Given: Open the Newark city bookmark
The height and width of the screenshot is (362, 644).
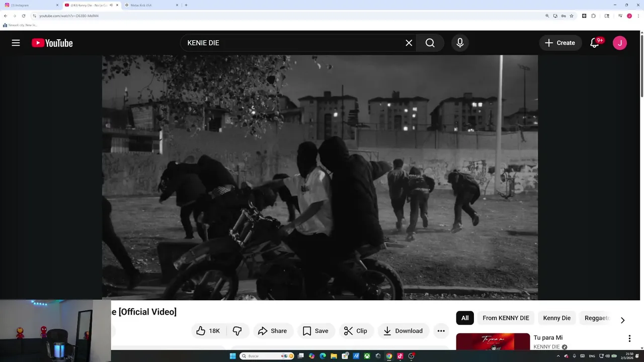Looking at the screenshot, I should 20,25.
